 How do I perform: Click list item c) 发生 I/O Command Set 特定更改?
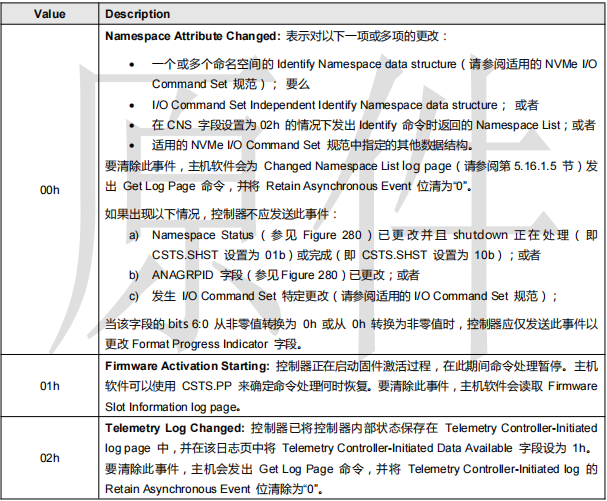(x=343, y=296)
